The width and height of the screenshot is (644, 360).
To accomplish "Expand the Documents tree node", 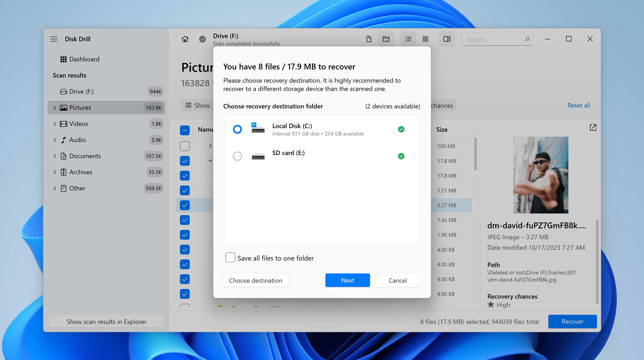I will coord(55,156).
